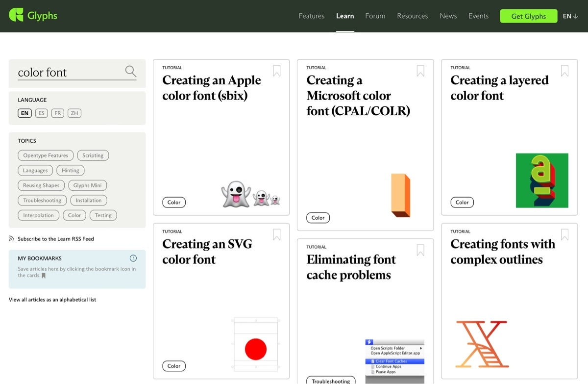Toggle the Opentype Features topic
Viewport: 588px width, 384px height.
[x=46, y=155]
